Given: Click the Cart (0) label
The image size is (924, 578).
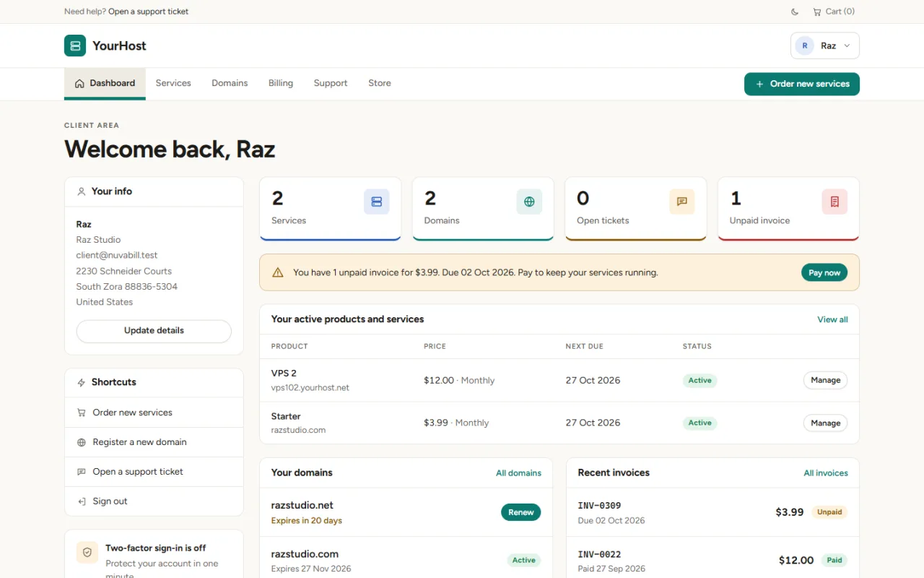Looking at the screenshot, I should coord(840,12).
